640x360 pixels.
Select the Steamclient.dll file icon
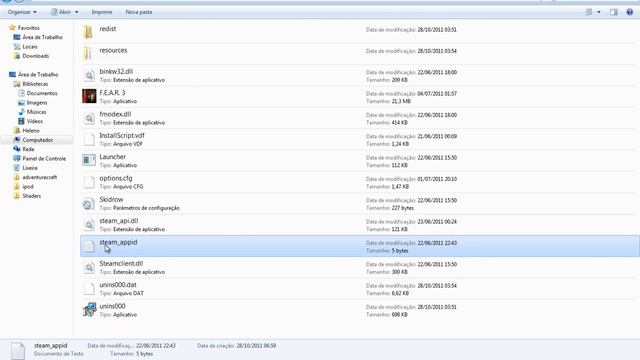[x=89, y=267]
